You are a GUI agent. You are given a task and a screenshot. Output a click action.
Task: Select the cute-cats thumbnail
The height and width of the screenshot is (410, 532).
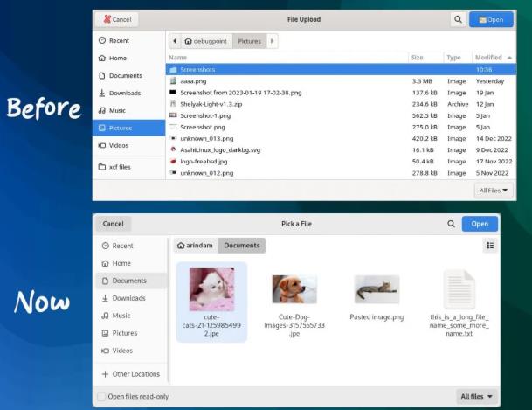point(211,289)
